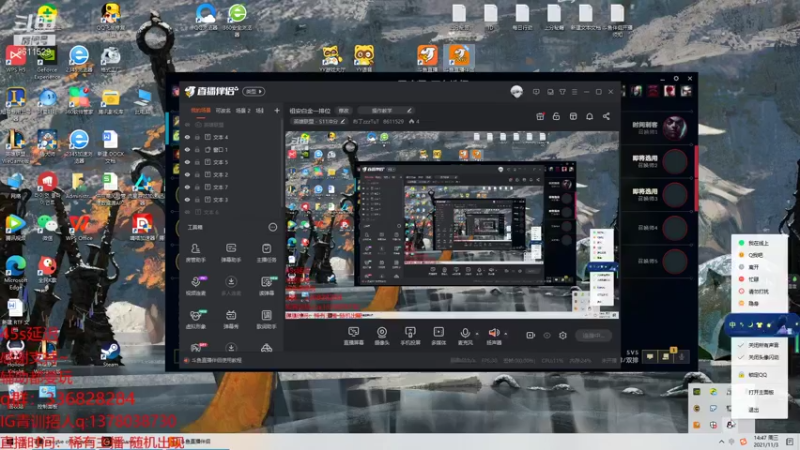Hide the 文本 4 layer
Image resolution: width=800 pixels, height=450 pixels.
[x=187, y=137]
